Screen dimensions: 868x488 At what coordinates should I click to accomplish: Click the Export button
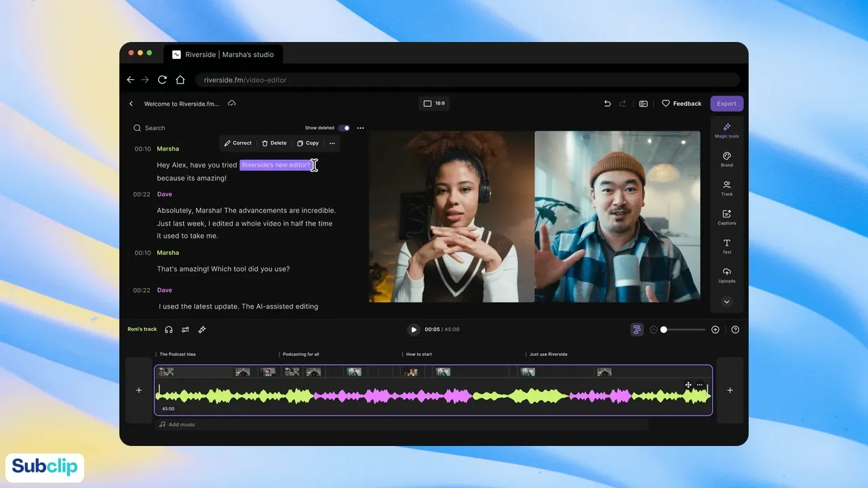point(727,104)
